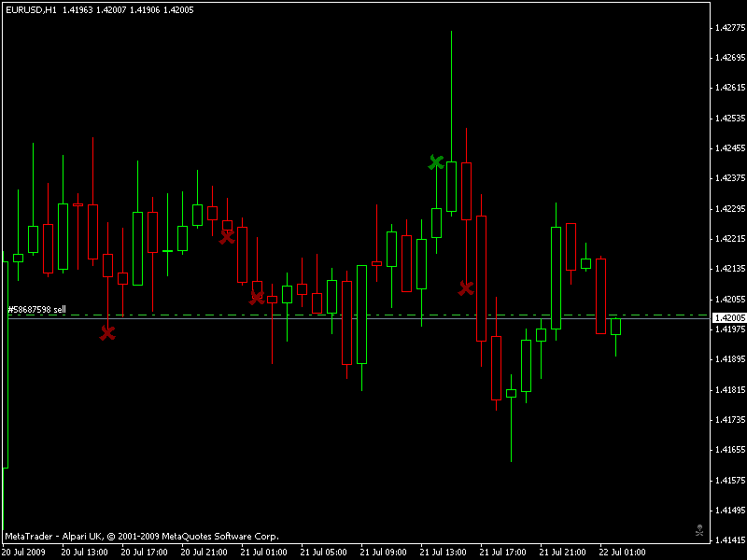747x560 pixels.
Task: Click the 21 Jul 13:00 time label
Action: (x=443, y=553)
